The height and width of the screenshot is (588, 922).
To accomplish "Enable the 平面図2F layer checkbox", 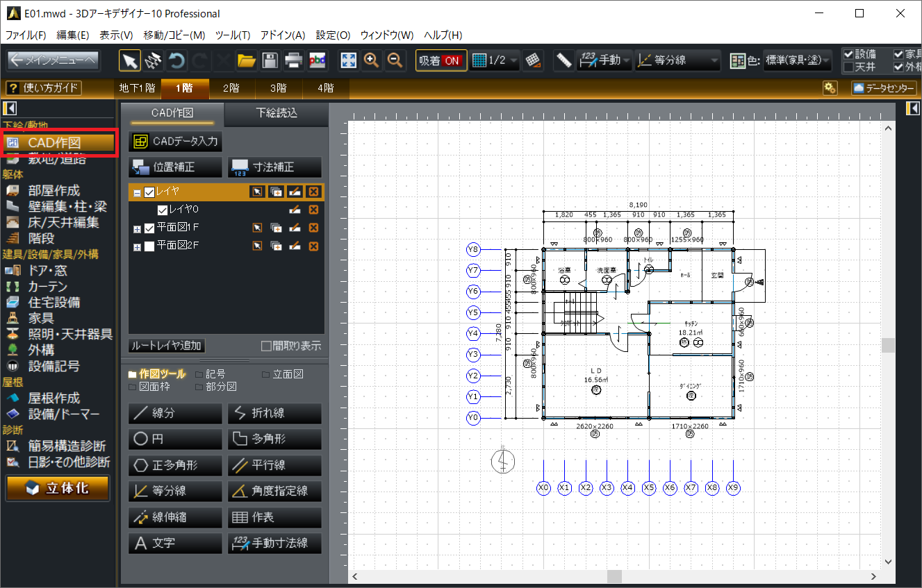I will (x=149, y=246).
